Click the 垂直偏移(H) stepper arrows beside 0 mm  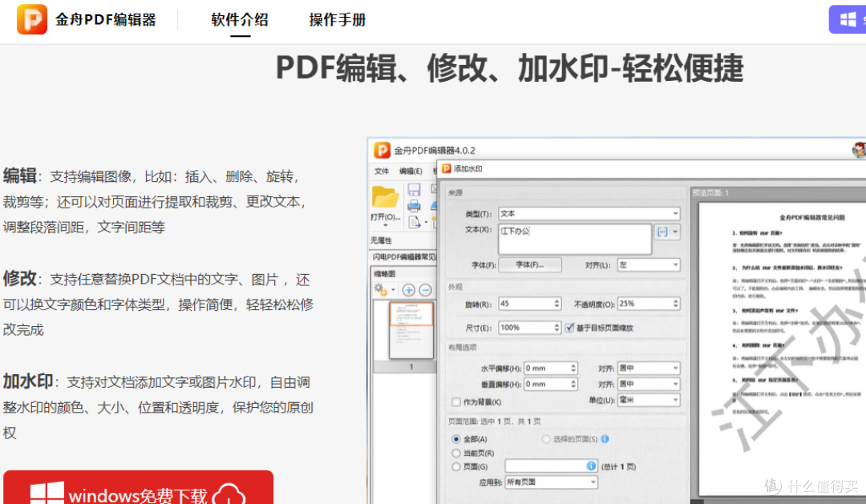[x=573, y=385]
